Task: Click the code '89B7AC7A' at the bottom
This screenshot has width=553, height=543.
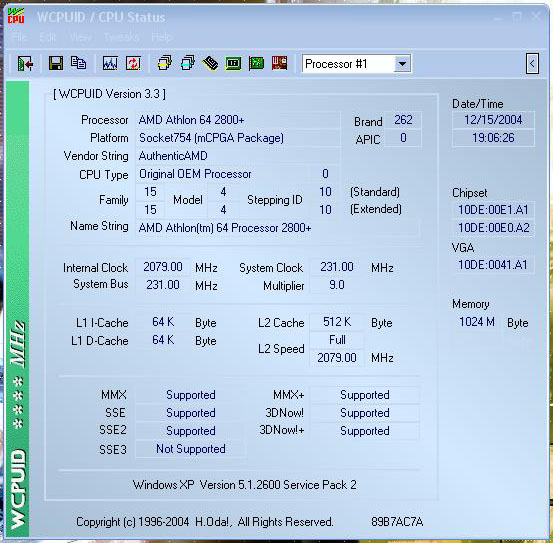Action: pos(397,521)
